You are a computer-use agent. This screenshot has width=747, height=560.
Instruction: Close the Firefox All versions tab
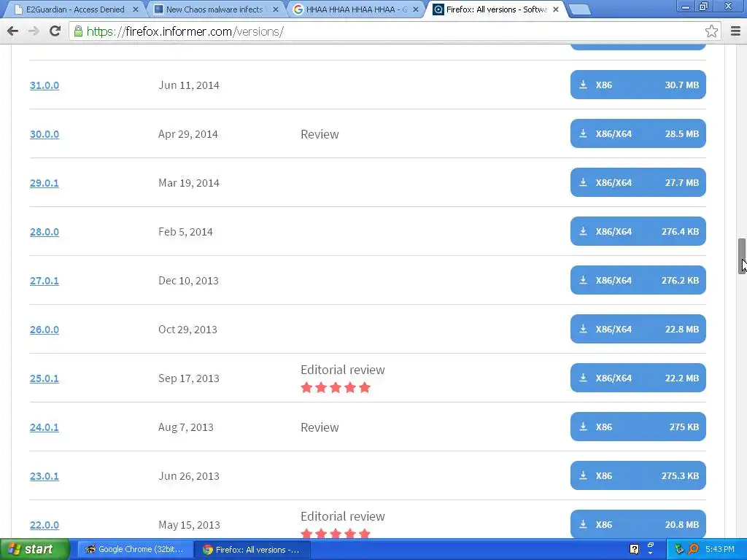coord(555,9)
